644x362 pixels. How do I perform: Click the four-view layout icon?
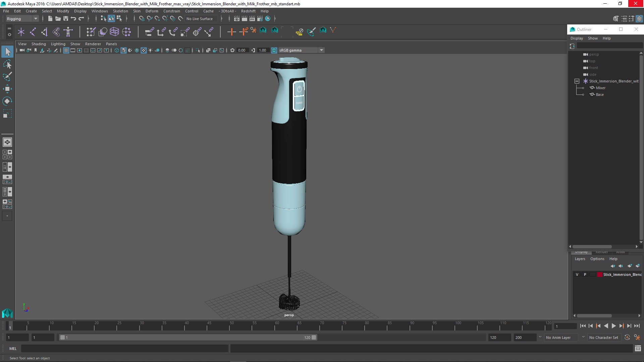click(x=7, y=155)
